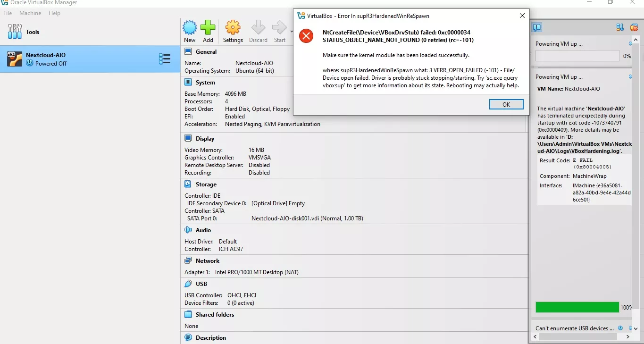This screenshot has height=344, width=644.
Task: Click the USB section plug icon
Action: pyautogui.click(x=188, y=284)
